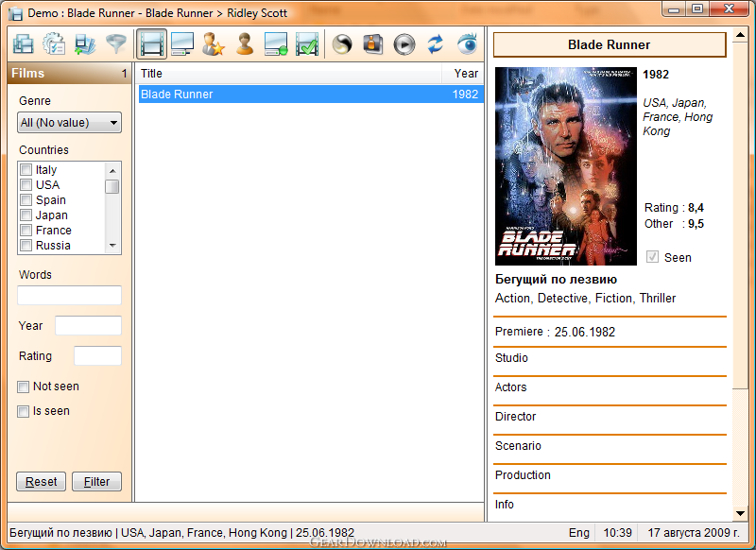Sort by the Year column header
756x550 pixels.
coord(463,74)
